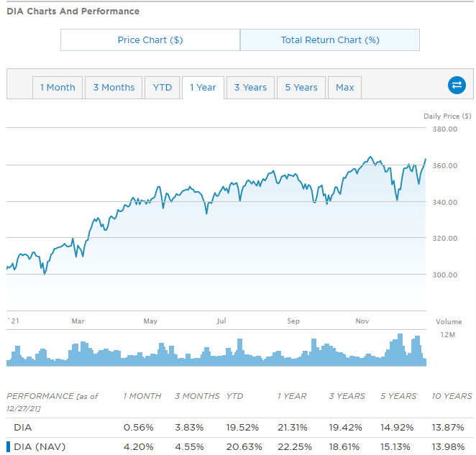This screenshot has height=455, width=476.
Task: Click the 3 MONTHS column header
Action: pos(197,396)
